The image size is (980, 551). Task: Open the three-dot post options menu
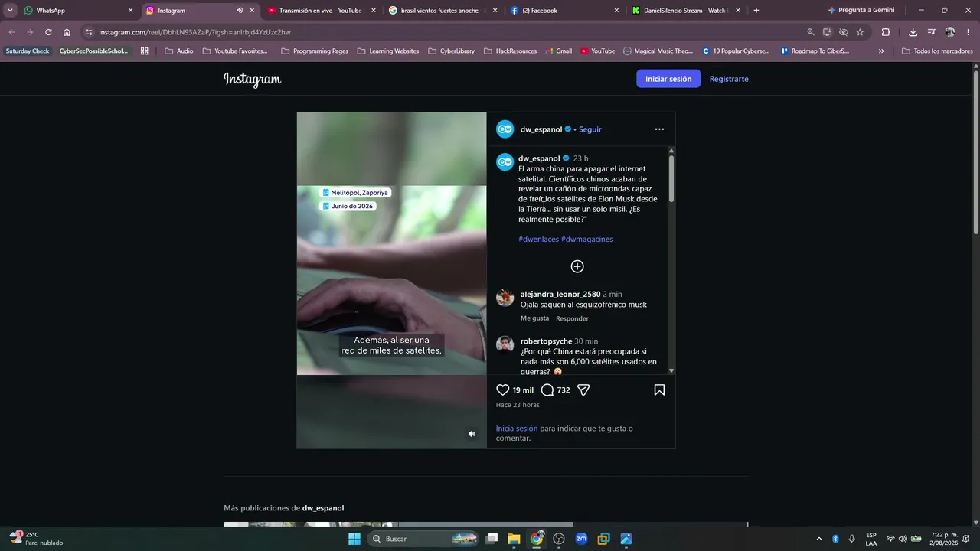659,129
